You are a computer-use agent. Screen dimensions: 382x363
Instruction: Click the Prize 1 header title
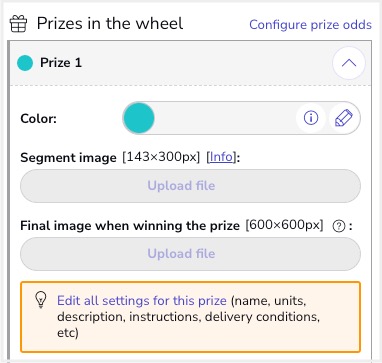pos(61,63)
